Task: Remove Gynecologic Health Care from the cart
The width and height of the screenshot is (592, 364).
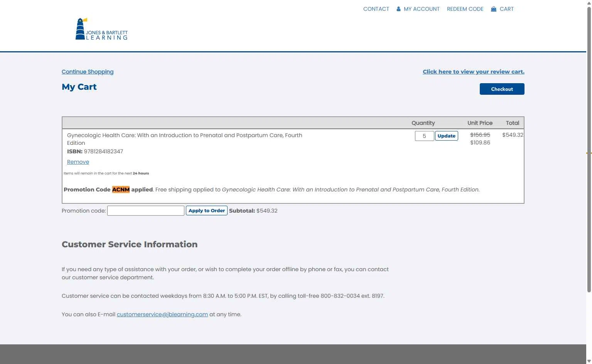Action: coord(78,162)
